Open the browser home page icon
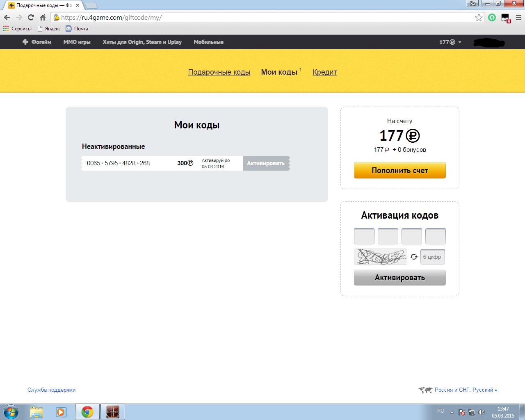The height and width of the screenshot is (420, 525). point(43,18)
